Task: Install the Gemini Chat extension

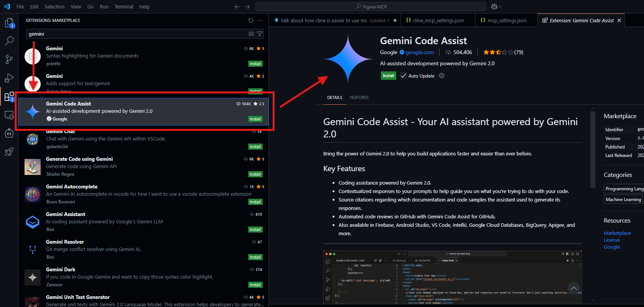Action: tap(255, 147)
